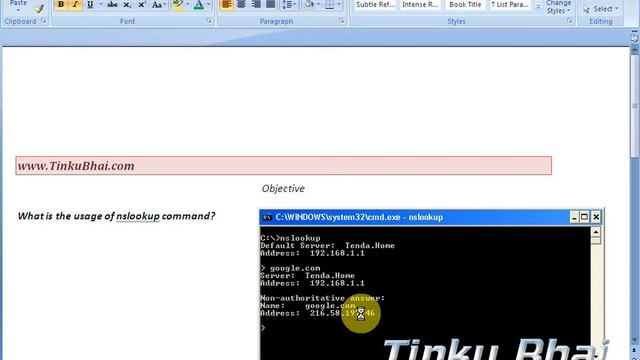Minimize the cmd.exe nslookup window
This screenshot has height=360, width=640.
(x=574, y=217)
